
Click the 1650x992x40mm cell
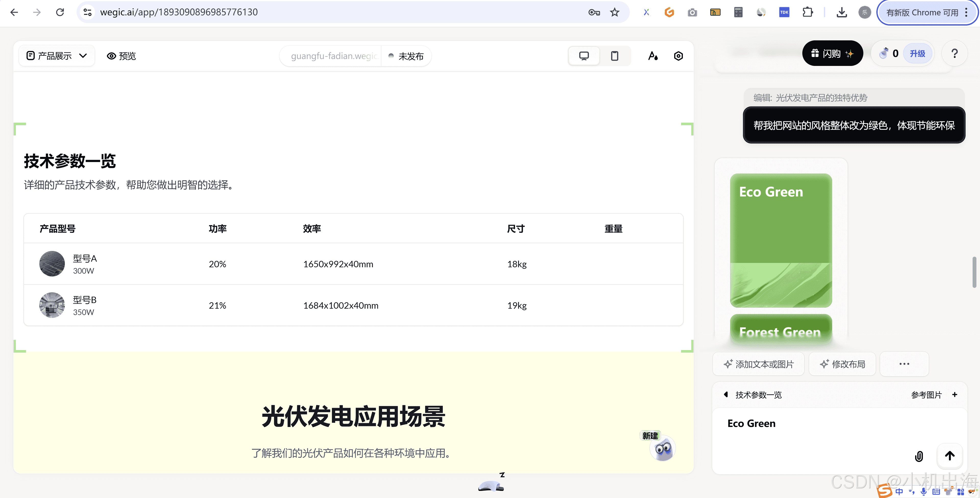pyautogui.click(x=338, y=264)
